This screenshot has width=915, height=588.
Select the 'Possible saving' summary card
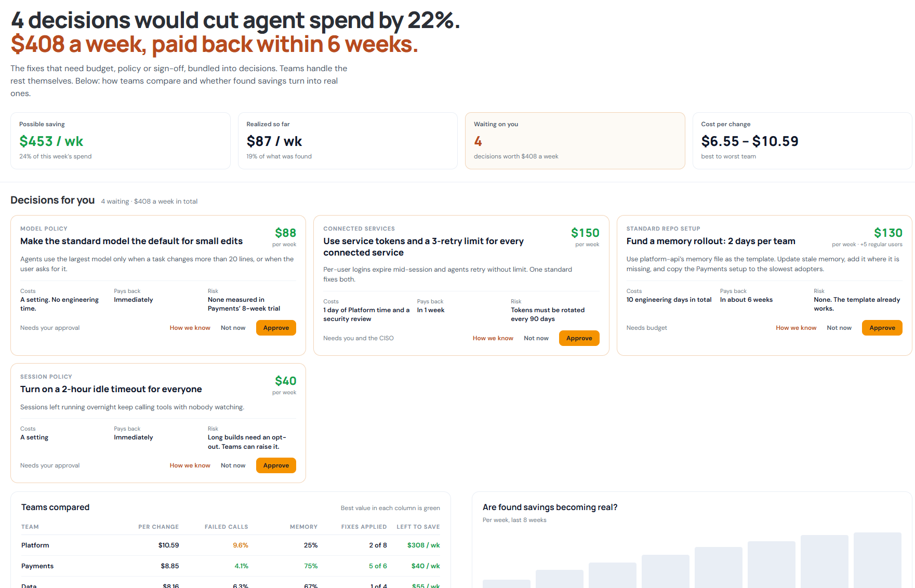pos(121,141)
